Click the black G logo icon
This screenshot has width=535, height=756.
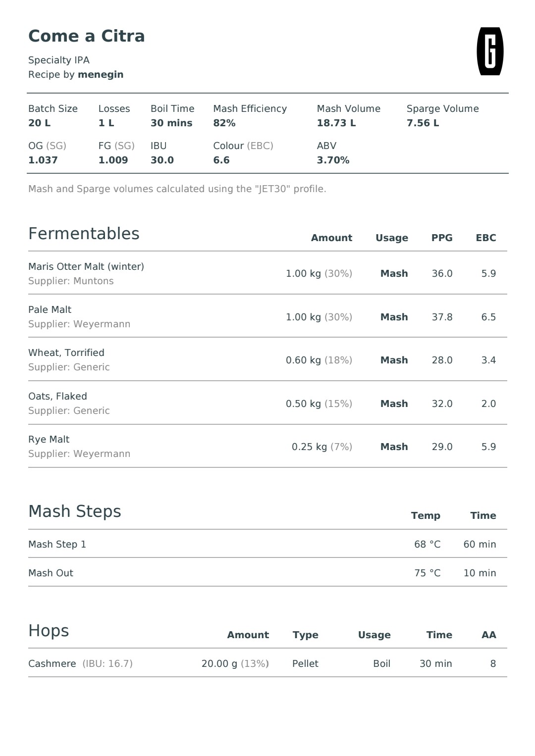point(490,51)
